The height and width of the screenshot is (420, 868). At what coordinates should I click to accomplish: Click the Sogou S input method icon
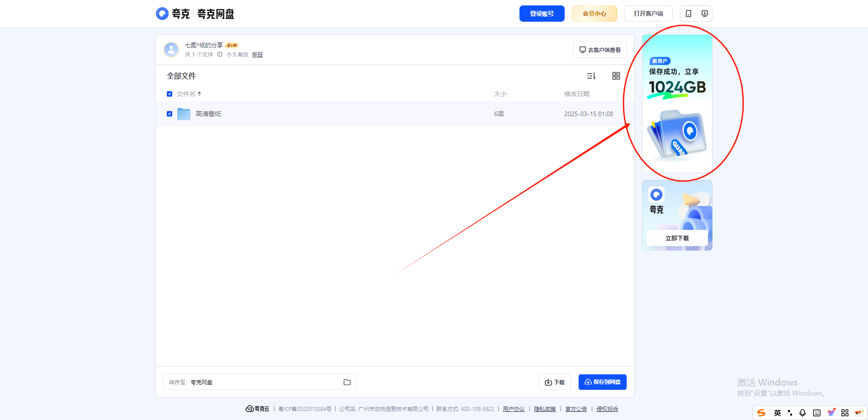coord(761,413)
